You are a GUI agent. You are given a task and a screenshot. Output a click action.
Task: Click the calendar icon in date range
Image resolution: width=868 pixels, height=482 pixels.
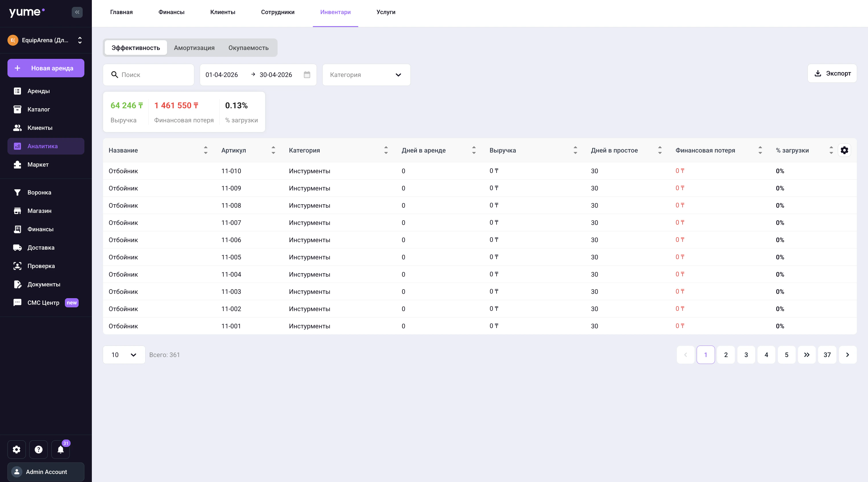pos(307,75)
